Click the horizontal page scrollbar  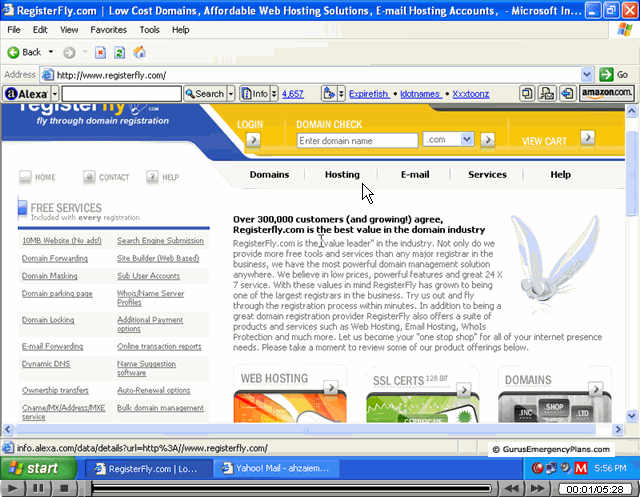point(304,429)
